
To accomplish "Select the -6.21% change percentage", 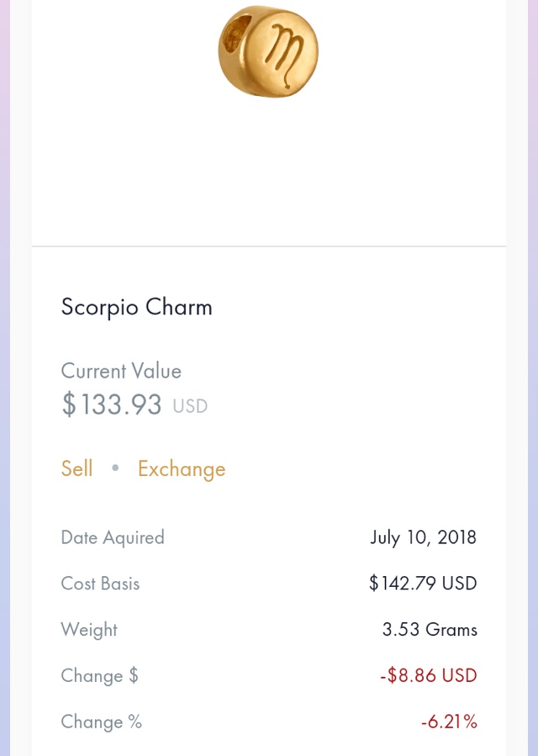I will click(449, 722).
